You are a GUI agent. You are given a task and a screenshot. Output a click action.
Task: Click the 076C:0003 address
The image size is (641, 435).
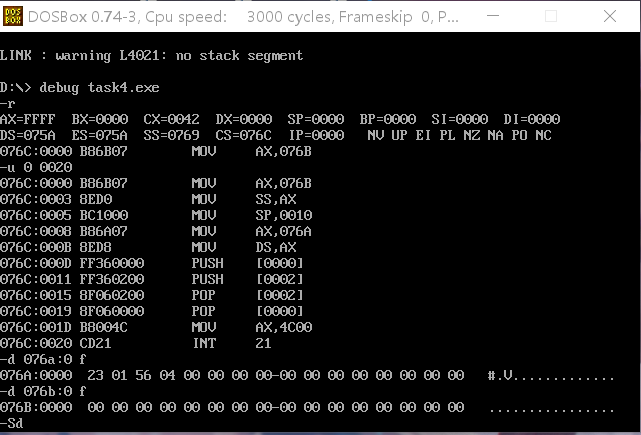(36, 199)
